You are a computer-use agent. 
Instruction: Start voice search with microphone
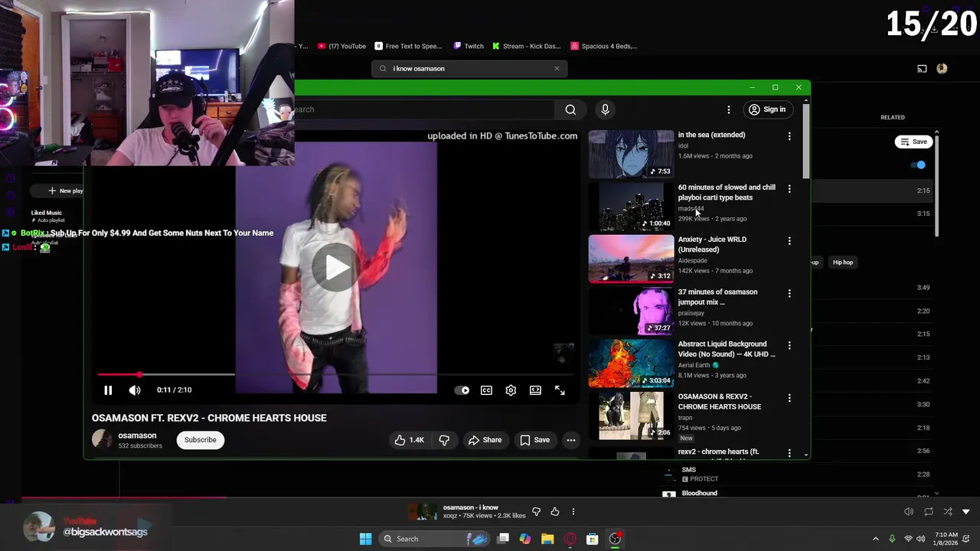click(605, 109)
